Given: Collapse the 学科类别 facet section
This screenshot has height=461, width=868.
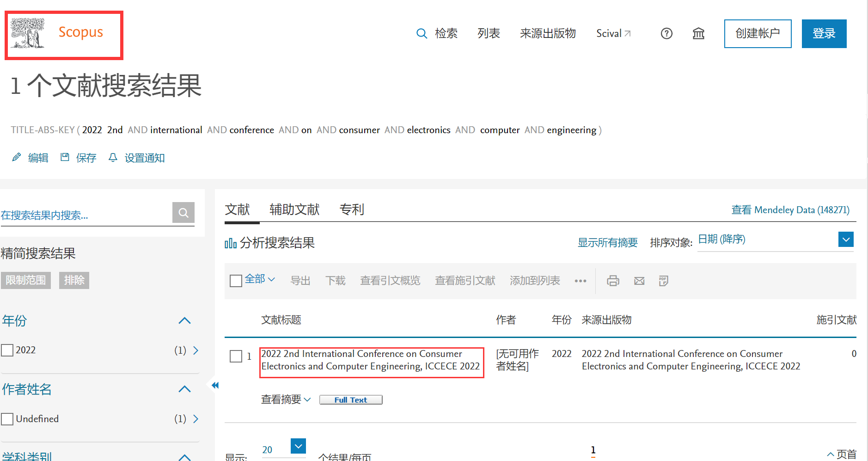Looking at the screenshot, I should [x=184, y=457].
